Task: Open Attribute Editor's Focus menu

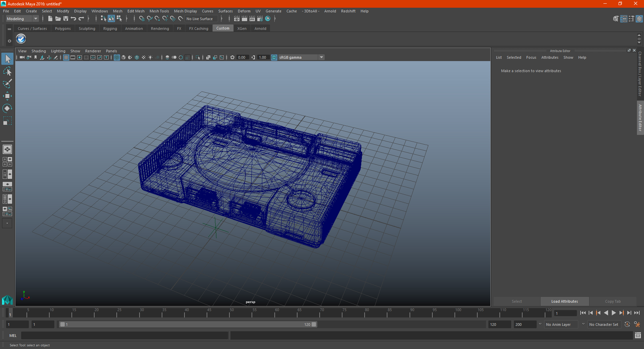Action: point(531,57)
